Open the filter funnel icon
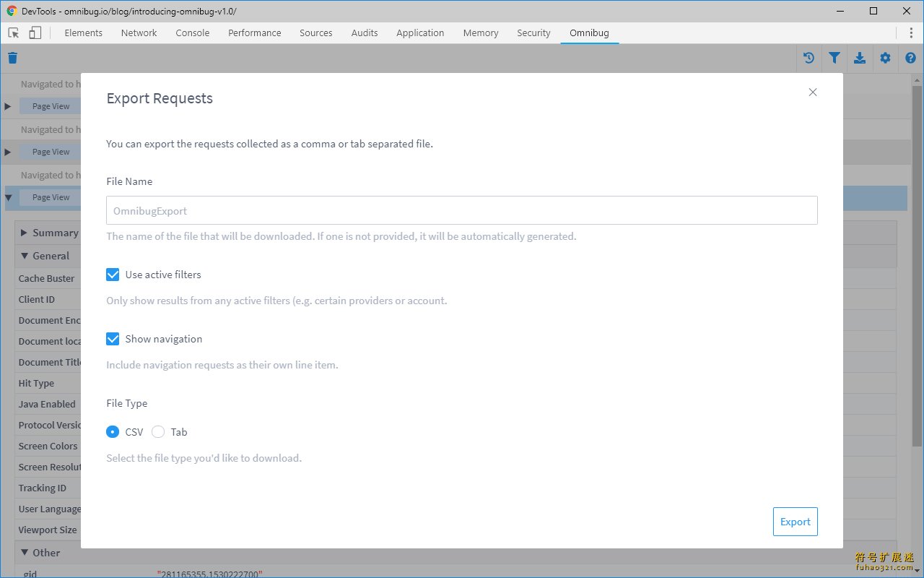The image size is (924, 578). (834, 59)
